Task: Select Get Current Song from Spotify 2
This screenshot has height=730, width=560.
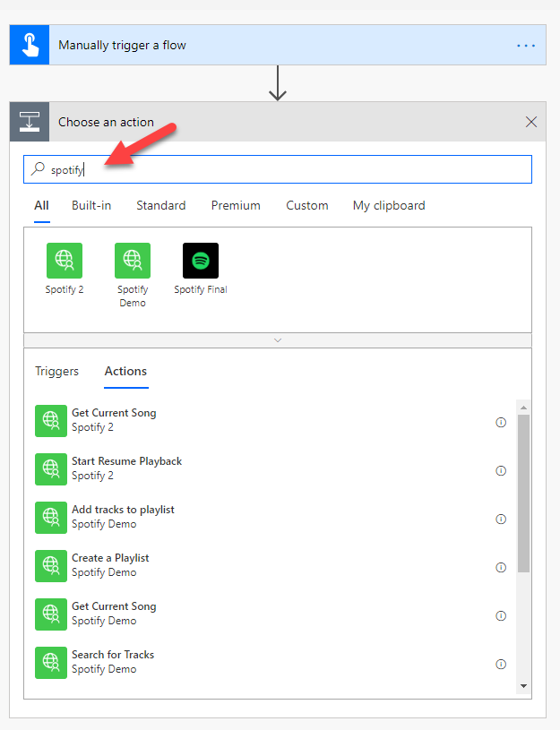Action: click(114, 420)
